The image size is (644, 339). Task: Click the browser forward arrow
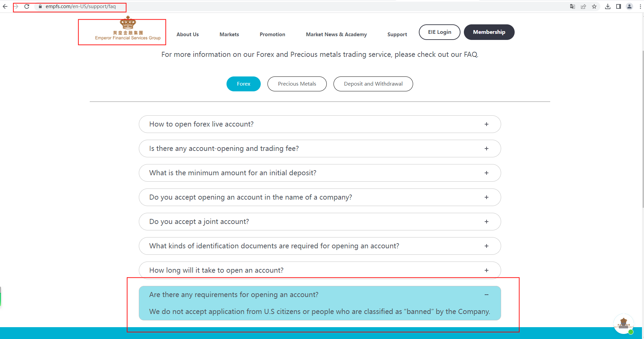(16, 6)
